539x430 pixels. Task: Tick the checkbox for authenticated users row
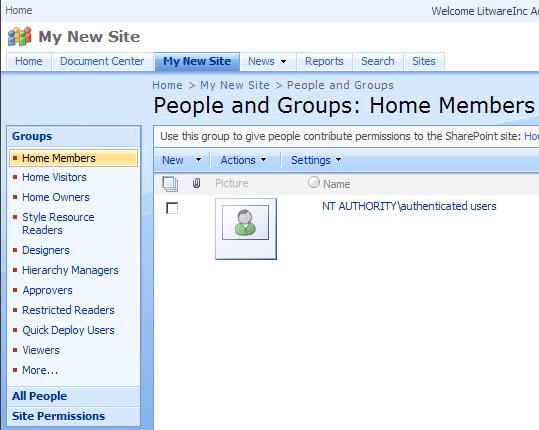click(172, 208)
